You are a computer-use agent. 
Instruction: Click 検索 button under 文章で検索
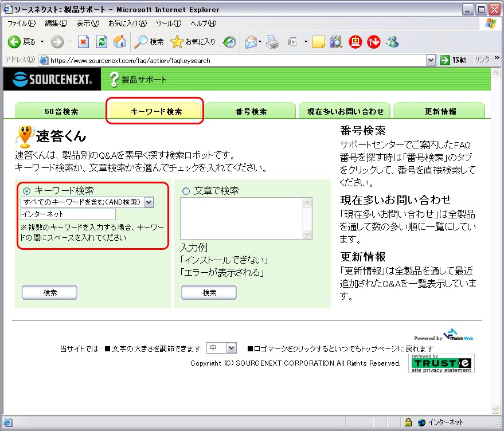point(209,292)
